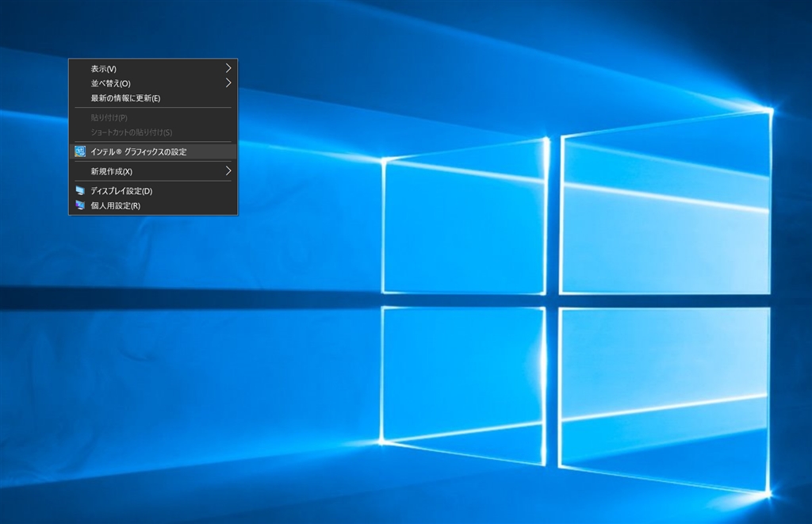The width and height of the screenshot is (812, 524).
Task: Click the Intel graphics settings icon
Action: [x=80, y=151]
